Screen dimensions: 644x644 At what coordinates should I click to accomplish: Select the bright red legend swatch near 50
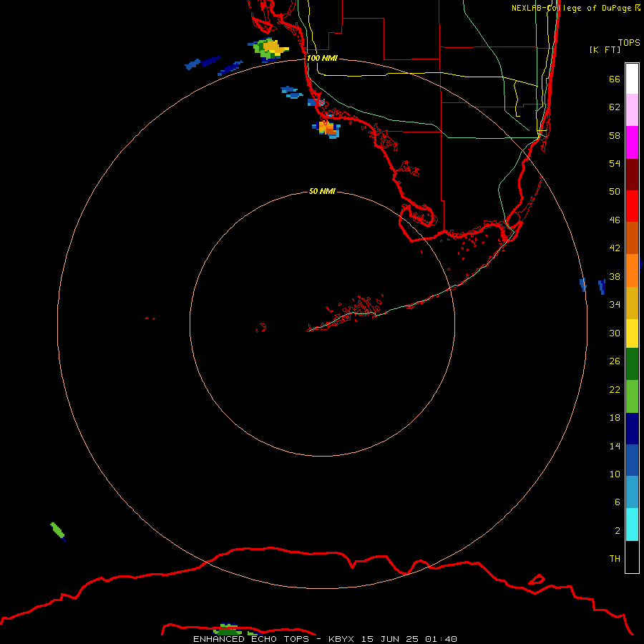pos(632,206)
